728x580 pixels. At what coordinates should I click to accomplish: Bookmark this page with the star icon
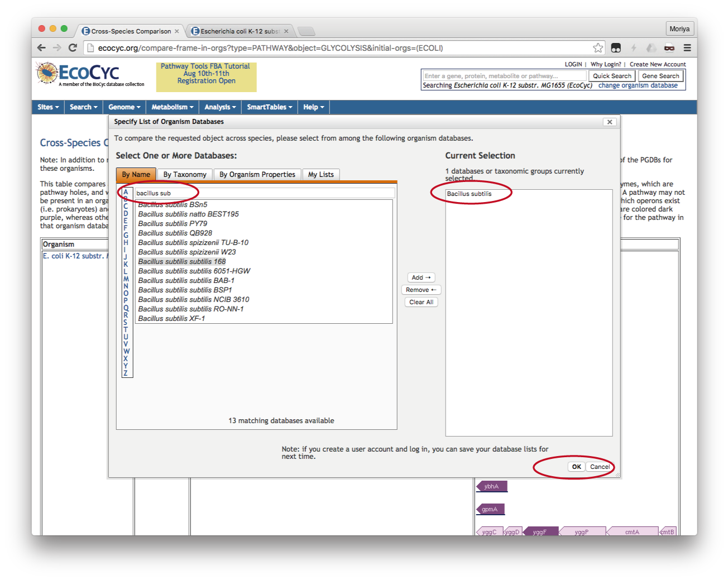click(598, 48)
